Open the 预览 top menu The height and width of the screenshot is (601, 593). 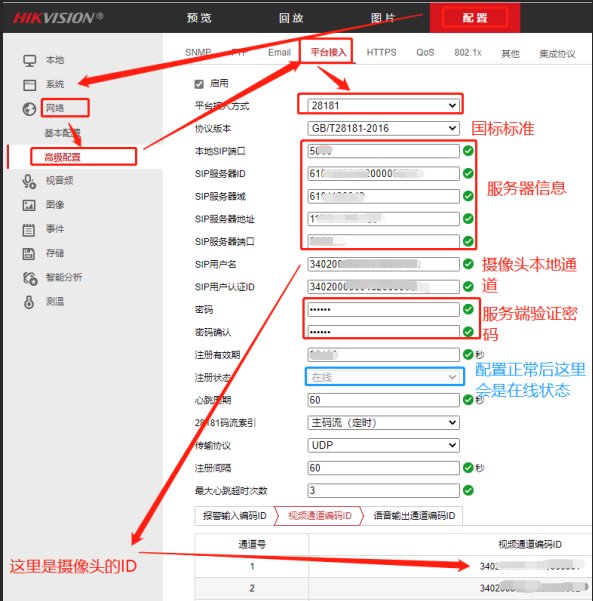(x=199, y=18)
